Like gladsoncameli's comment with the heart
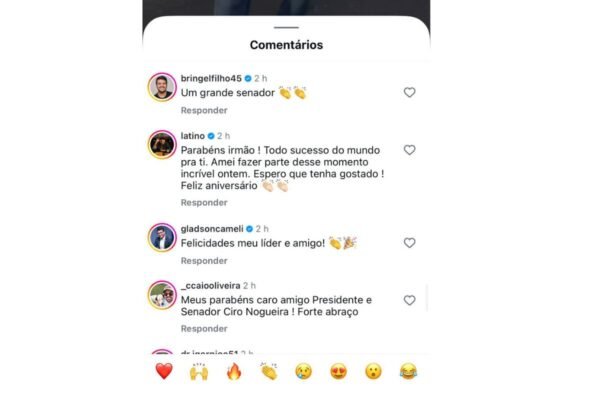 pos(409,243)
